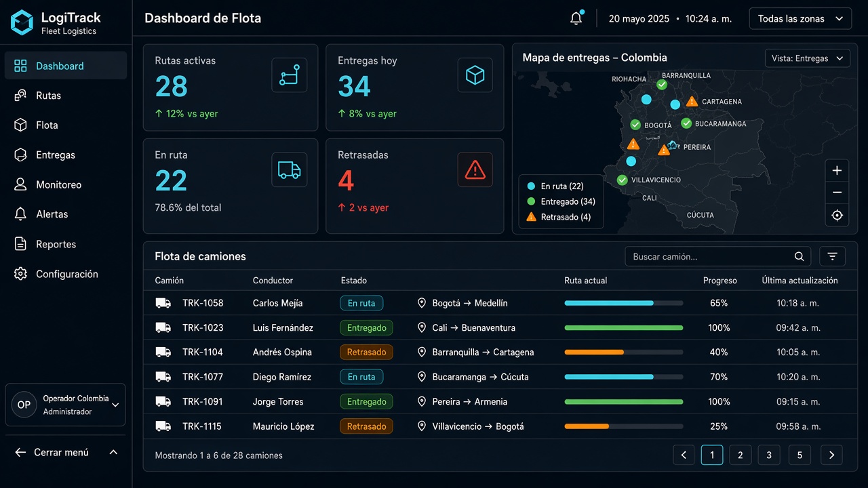Open Monitoreo in the sidebar

tap(65, 184)
